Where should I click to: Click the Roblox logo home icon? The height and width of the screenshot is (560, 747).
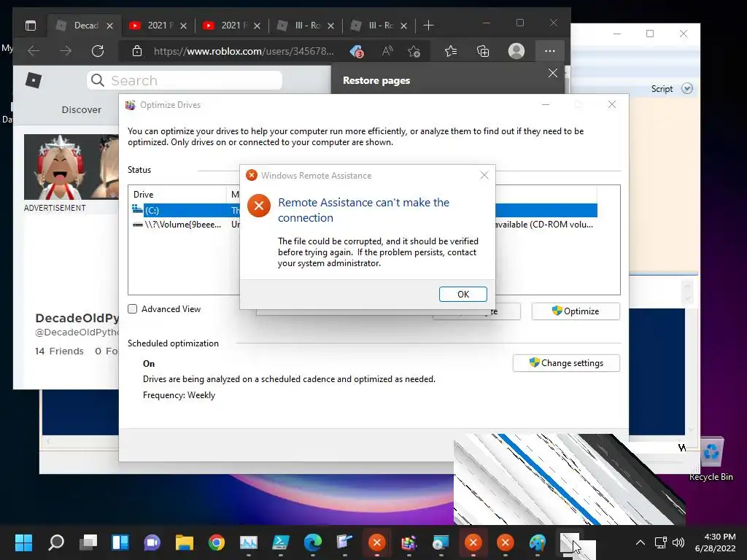(34, 80)
